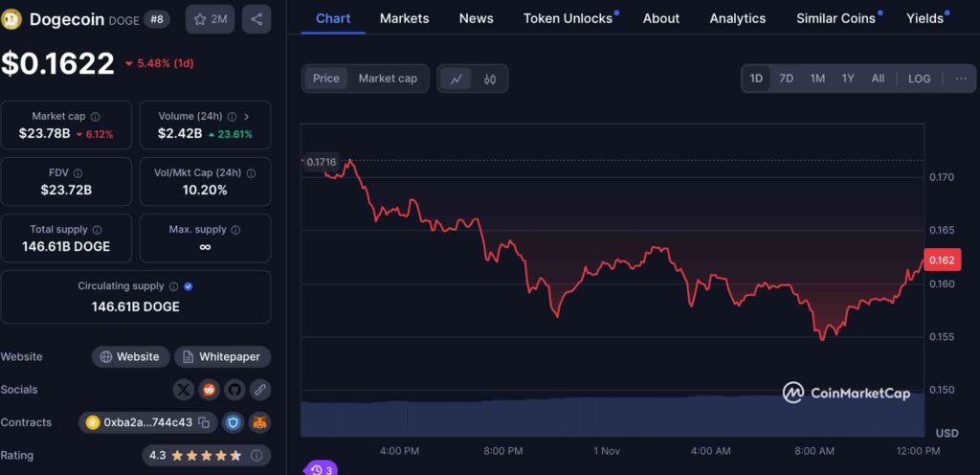
Task: Open the Token Unlocks tab
Action: [568, 19]
